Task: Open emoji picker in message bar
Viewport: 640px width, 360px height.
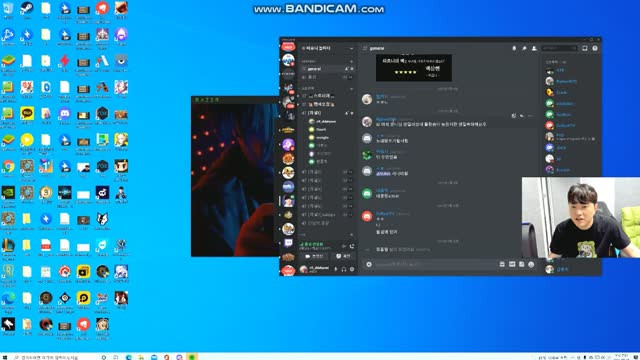Action: 531,264
